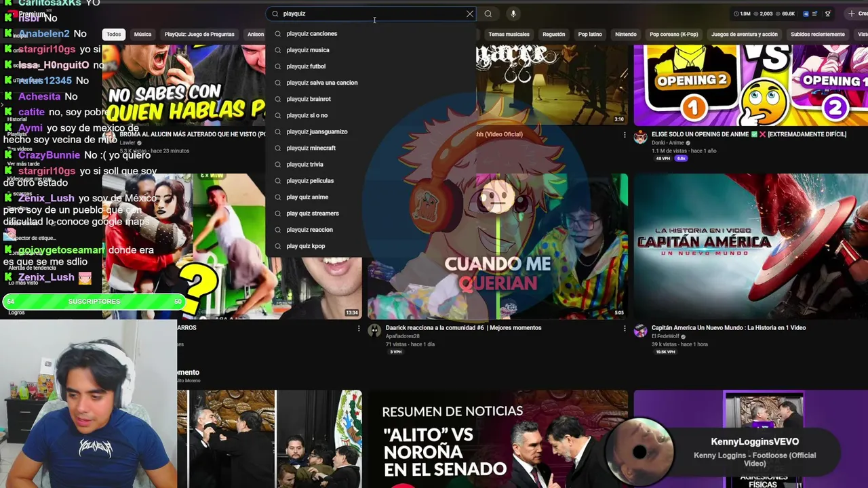The height and width of the screenshot is (488, 868).
Task: Select the 'Temas musicales' chip
Action: pyautogui.click(x=509, y=34)
